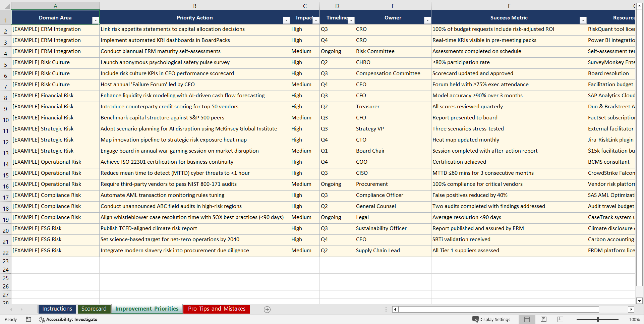Open the Pro_Tips_and_Mistakes sheet
This screenshot has width=644, height=324.
click(x=216, y=309)
